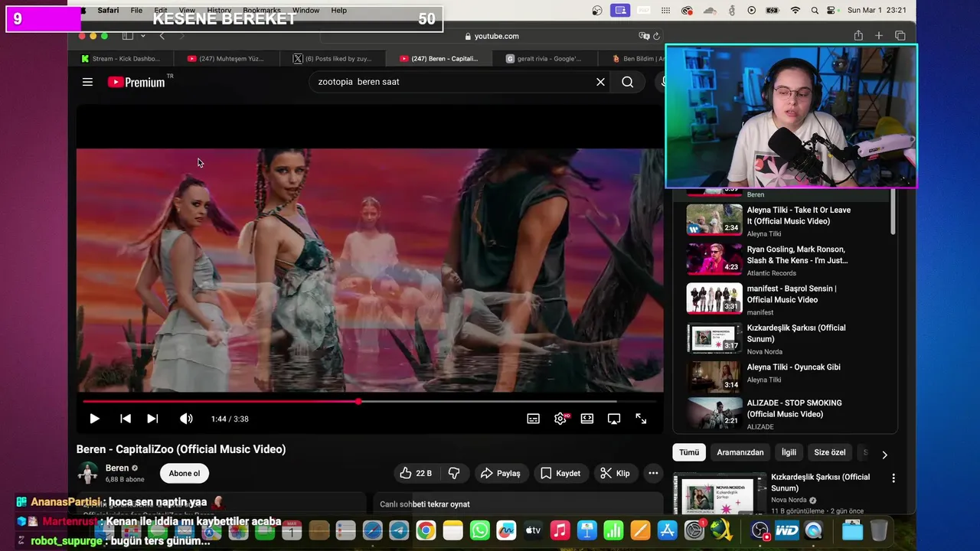Open Google Chrome from the Dock

426,530
